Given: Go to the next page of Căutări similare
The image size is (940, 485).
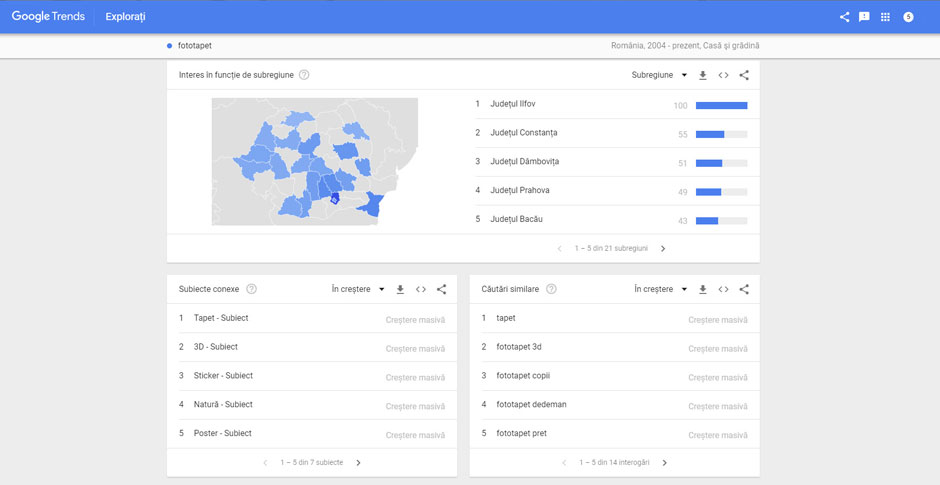Looking at the screenshot, I should point(664,463).
